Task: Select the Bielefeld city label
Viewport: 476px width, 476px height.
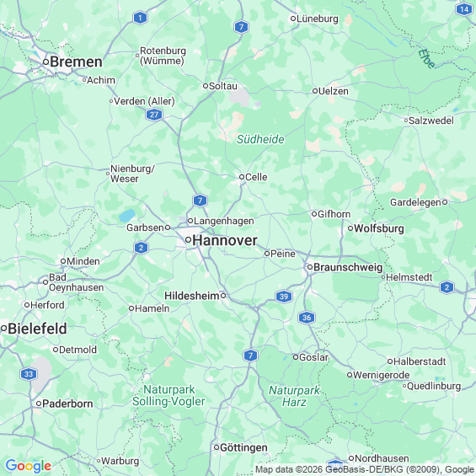Action: (x=37, y=329)
